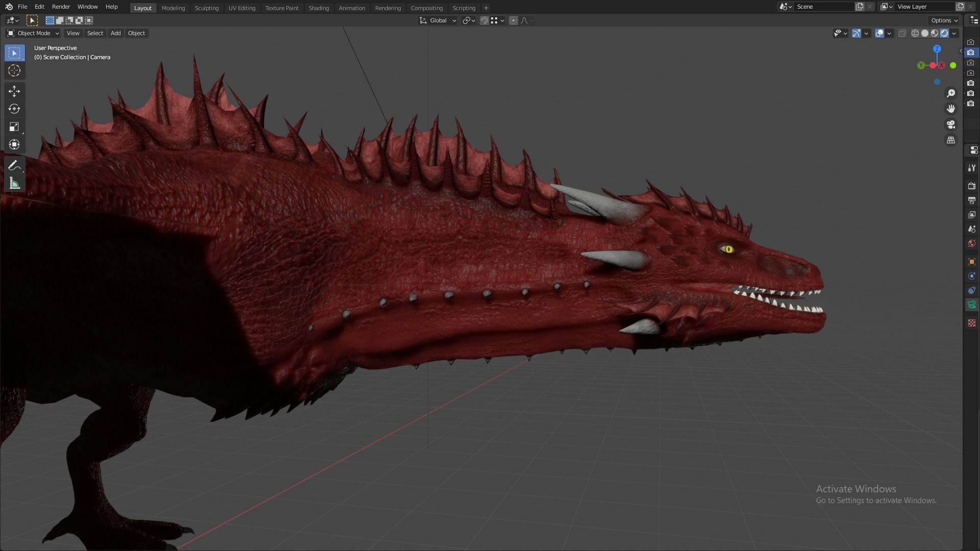
Task: Open editor type dropdown
Action: 13,20
